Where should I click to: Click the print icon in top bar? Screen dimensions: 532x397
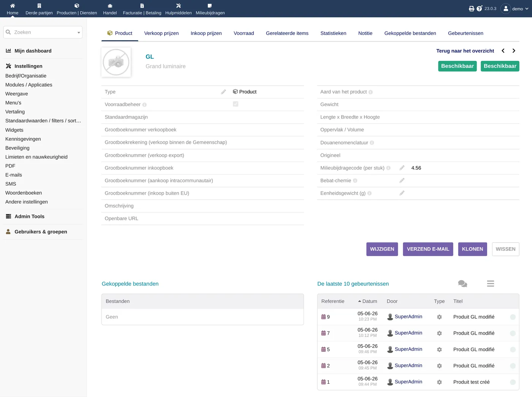[x=471, y=8]
